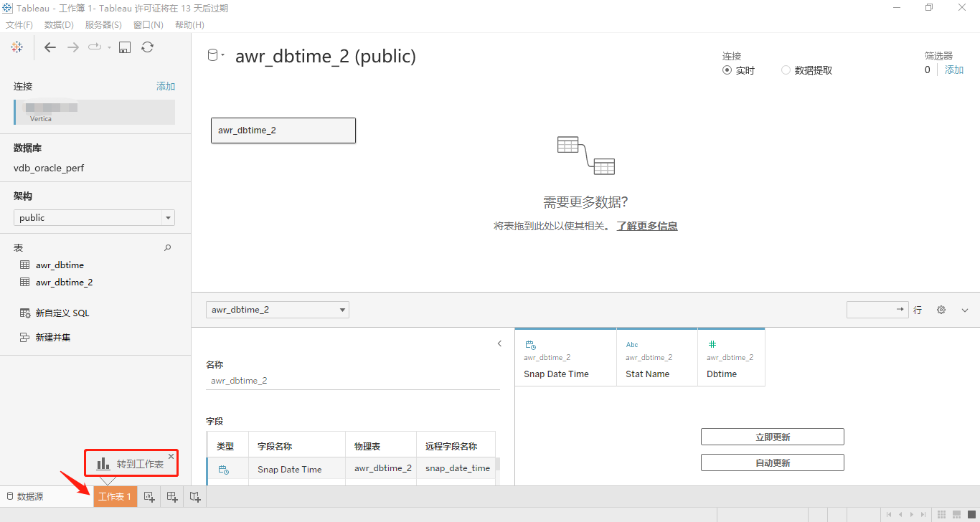Click 新建并集
Viewport: 980px width, 522px height.
coord(53,337)
